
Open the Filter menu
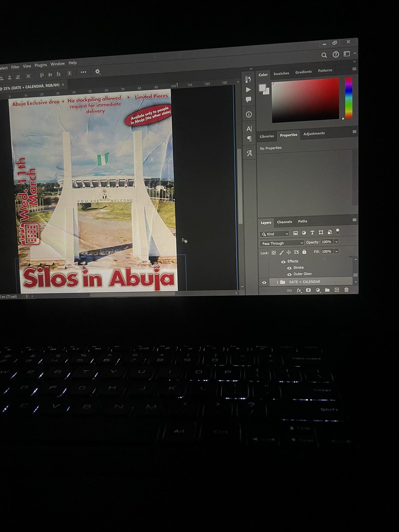(x=15, y=67)
